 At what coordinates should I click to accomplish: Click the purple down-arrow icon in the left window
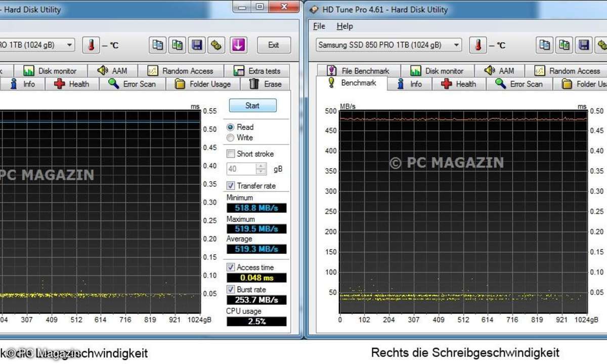click(x=239, y=45)
